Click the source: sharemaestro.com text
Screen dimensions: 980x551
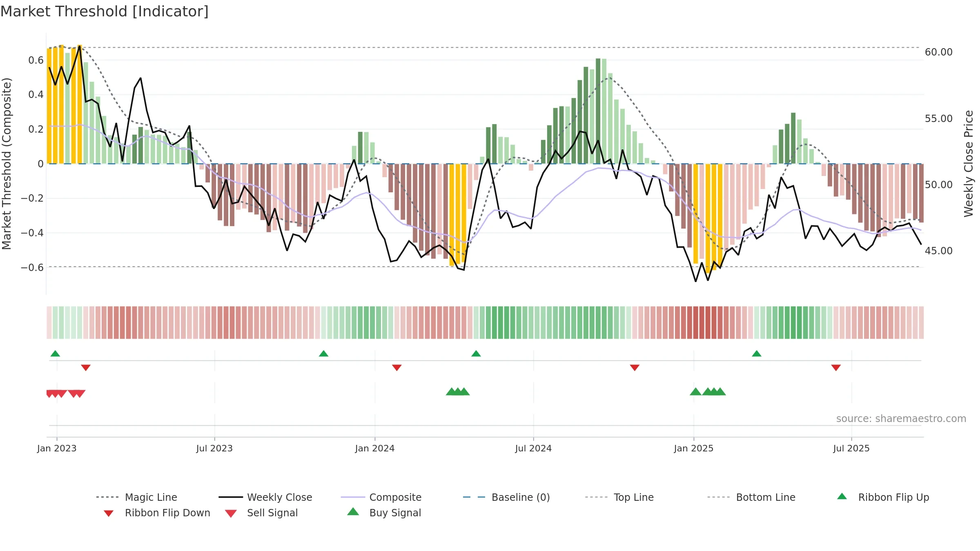click(901, 419)
